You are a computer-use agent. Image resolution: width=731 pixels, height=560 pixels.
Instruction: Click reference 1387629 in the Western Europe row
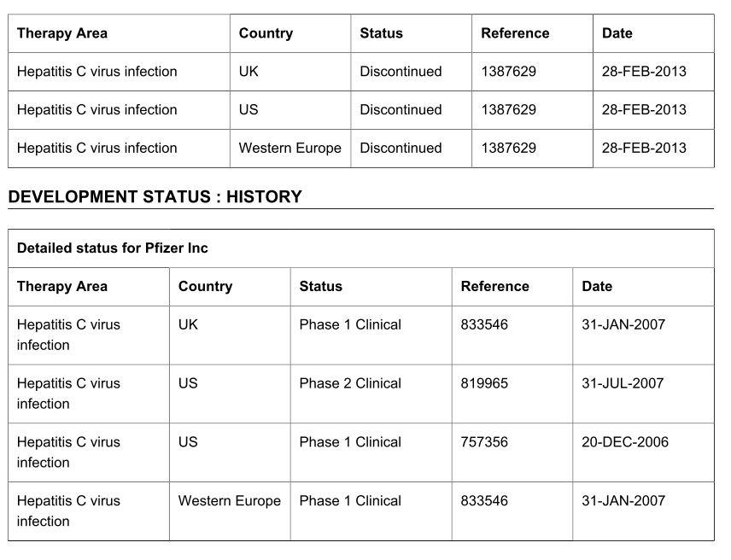point(509,148)
